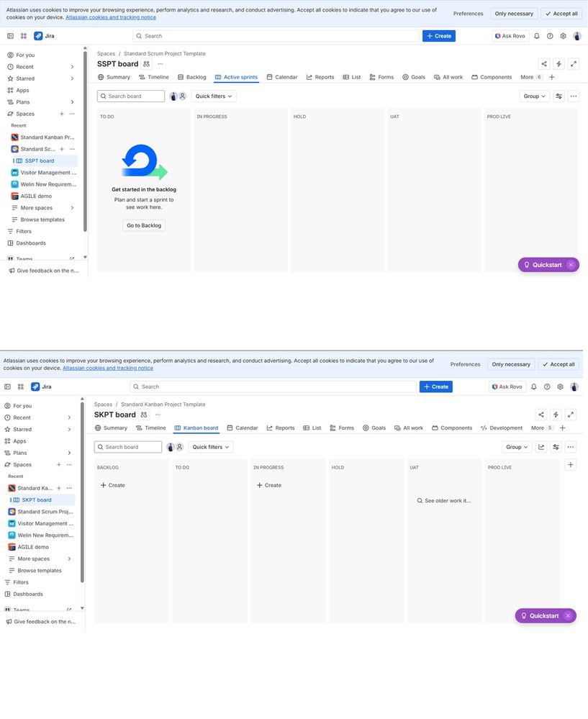Expand Plans in SSPT window sidebar
588x719 pixels.
point(72,102)
